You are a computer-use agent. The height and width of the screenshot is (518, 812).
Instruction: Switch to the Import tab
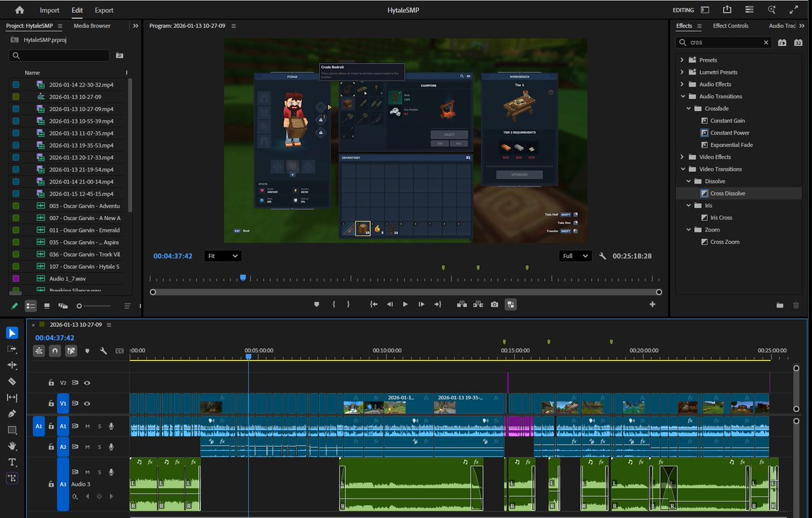coord(49,10)
